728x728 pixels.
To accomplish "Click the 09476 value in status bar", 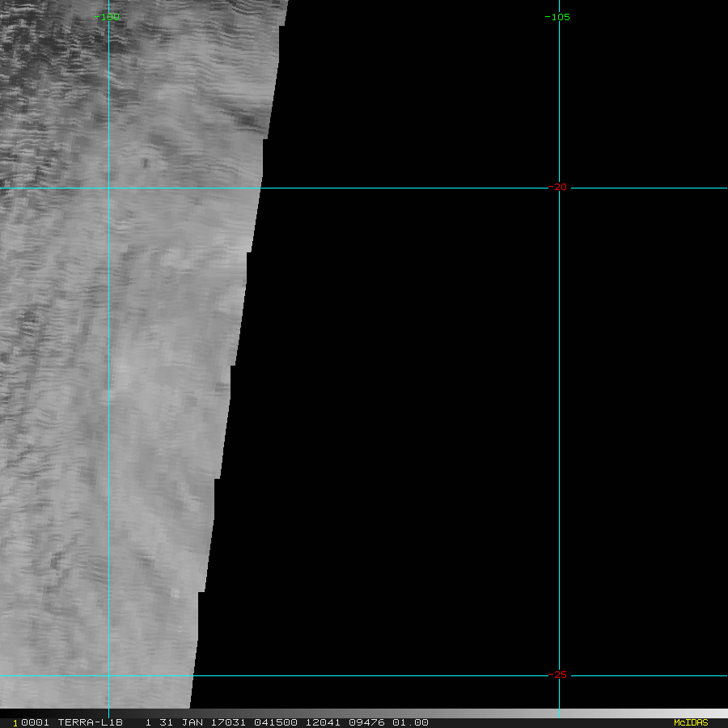I will (368, 722).
